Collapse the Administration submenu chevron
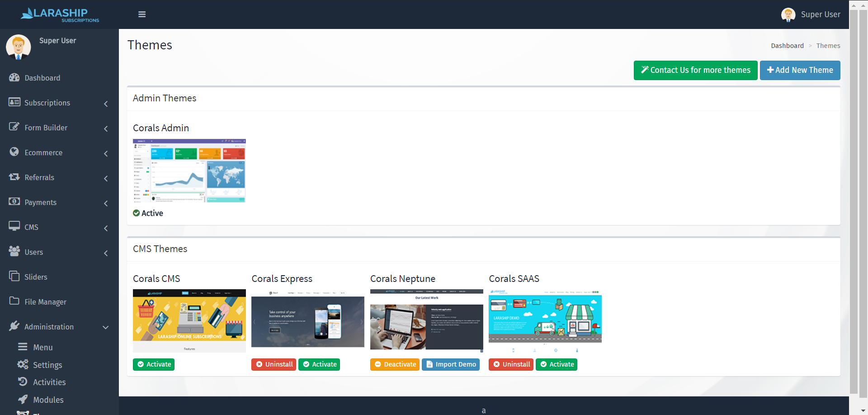868x415 pixels. pos(106,327)
